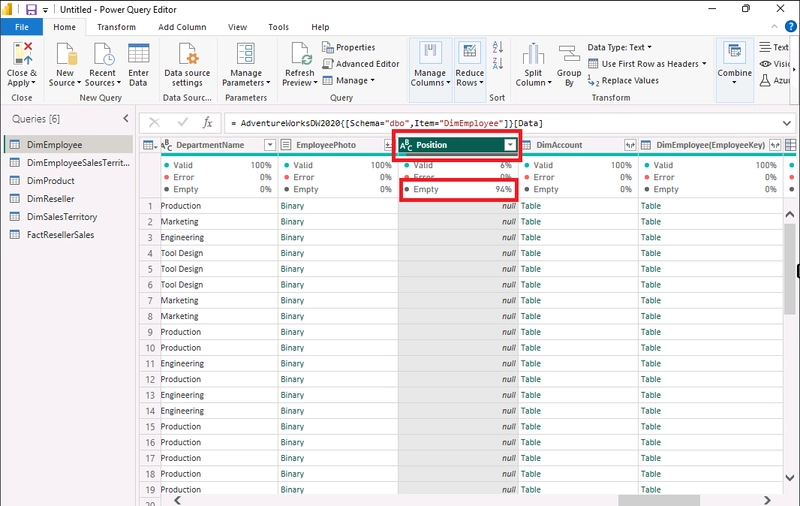The image size is (800, 506).
Task: Select the EmployeePhoto column header
Action: tap(338, 145)
